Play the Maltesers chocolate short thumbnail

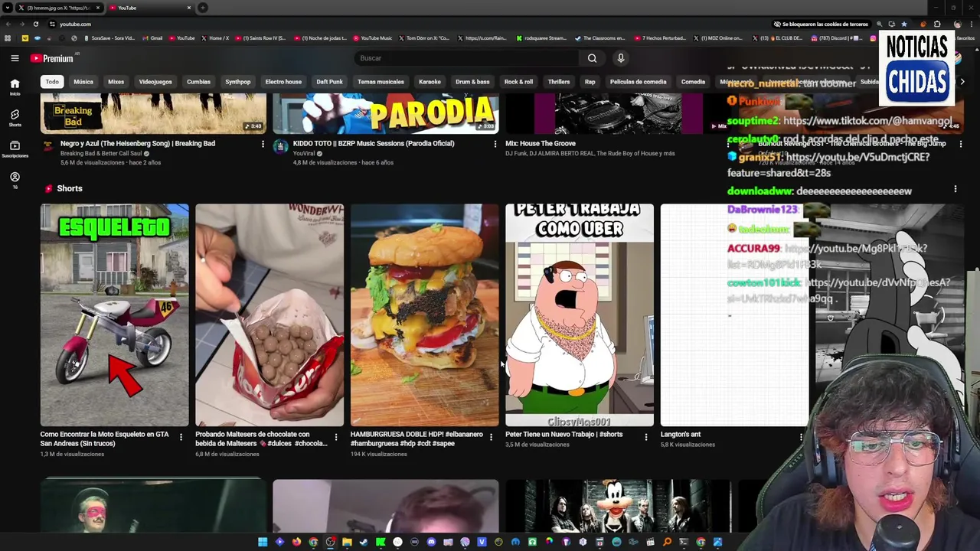coord(269,315)
